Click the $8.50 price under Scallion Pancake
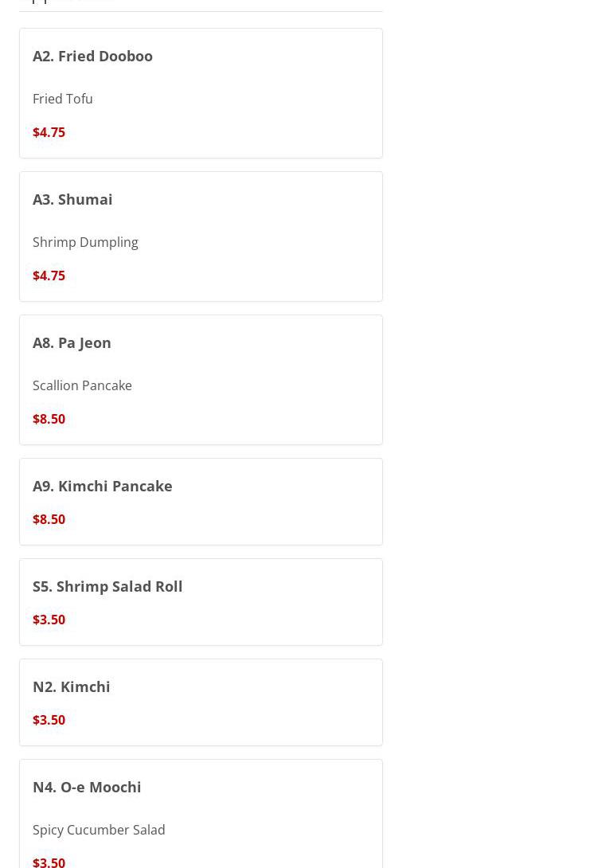Viewport: 613px width, 868px height. [x=49, y=420]
